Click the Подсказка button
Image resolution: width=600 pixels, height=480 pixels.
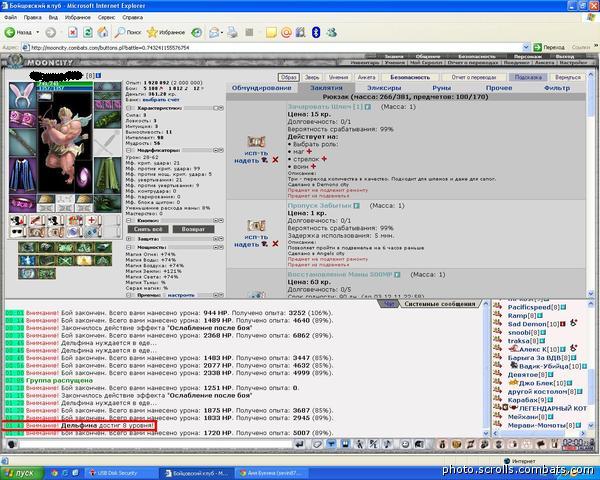point(528,77)
